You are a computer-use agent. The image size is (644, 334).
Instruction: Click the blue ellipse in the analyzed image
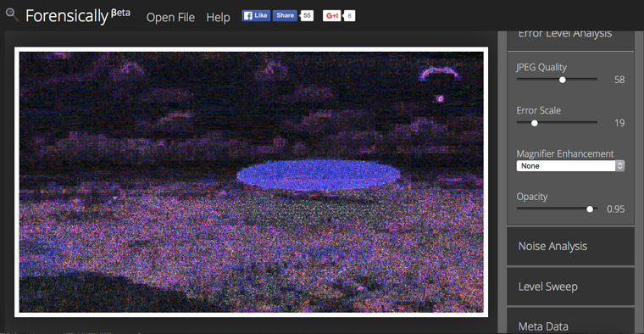pos(319,175)
